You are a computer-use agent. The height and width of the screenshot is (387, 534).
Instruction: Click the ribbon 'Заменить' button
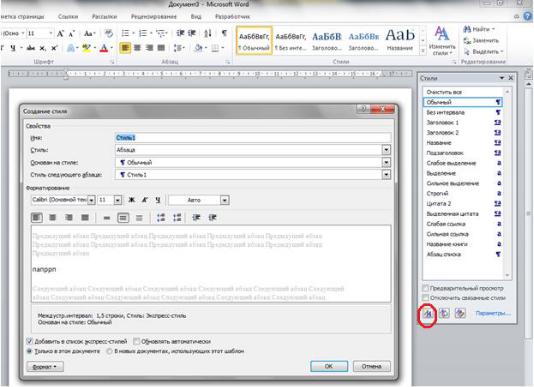pyautogui.click(x=482, y=41)
